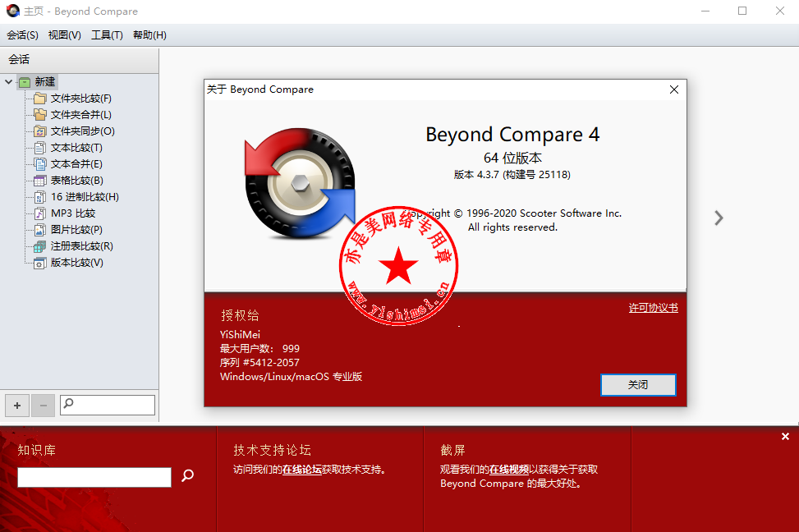This screenshot has width=799, height=532.
Task: Minimize the Beyond Compare main window
Action: point(705,11)
